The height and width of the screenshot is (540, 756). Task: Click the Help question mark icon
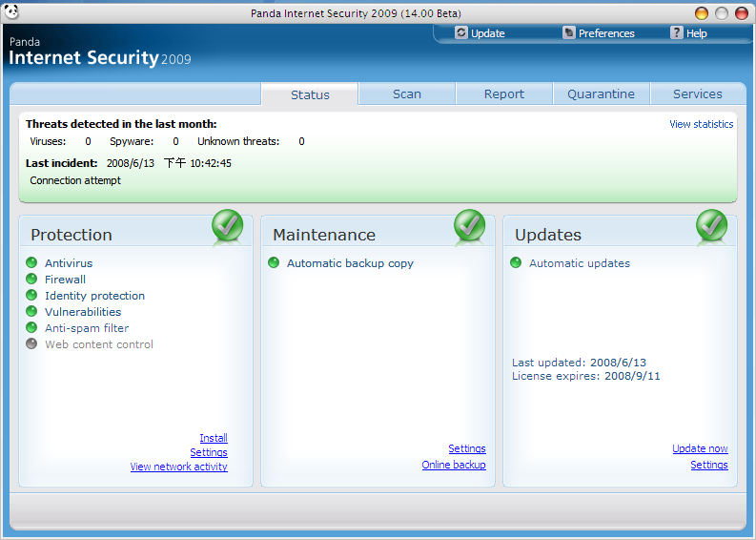pos(677,32)
